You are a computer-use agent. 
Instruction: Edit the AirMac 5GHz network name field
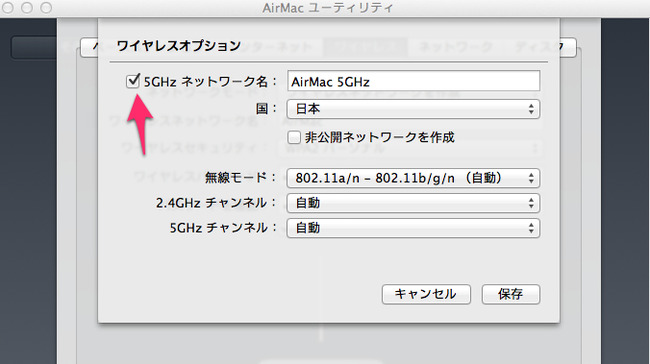point(413,81)
